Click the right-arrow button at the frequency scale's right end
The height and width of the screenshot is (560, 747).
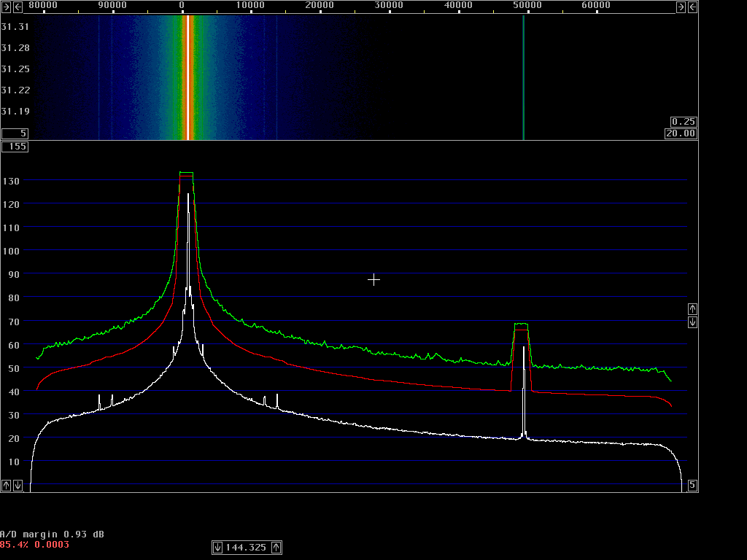(x=681, y=7)
